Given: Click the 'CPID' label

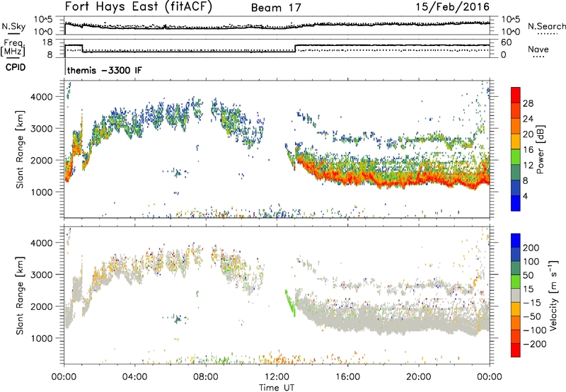Looking at the screenshot, I should click(15, 67).
